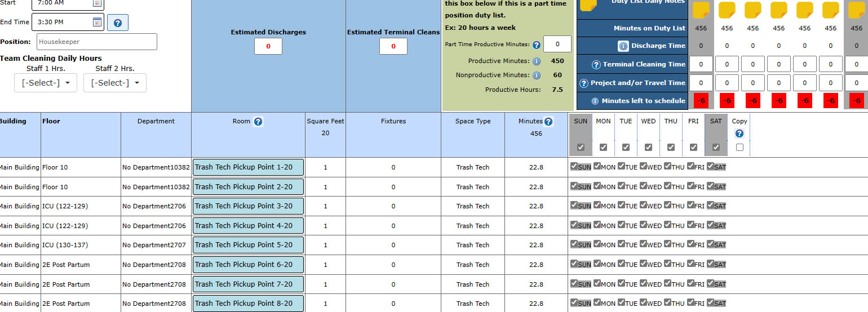Click the Minutes left to schedule info icon
868x312 pixels.
595,101
